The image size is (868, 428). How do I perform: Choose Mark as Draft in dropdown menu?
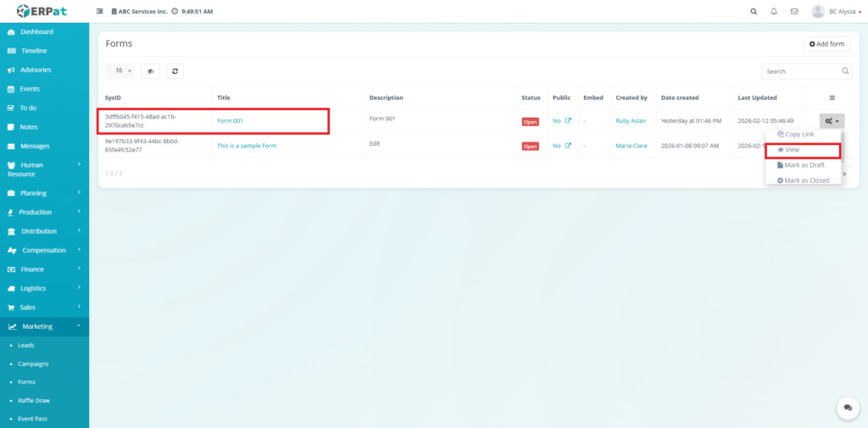tap(803, 165)
